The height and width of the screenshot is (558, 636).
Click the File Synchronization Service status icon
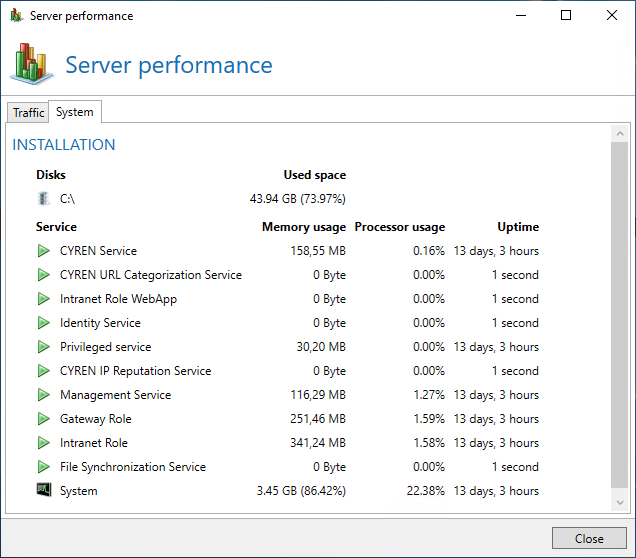click(x=43, y=467)
